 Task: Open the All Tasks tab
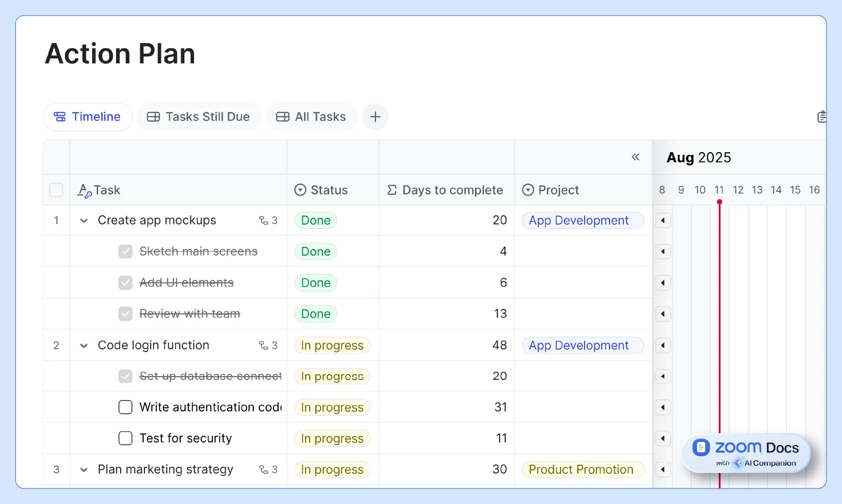(311, 116)
